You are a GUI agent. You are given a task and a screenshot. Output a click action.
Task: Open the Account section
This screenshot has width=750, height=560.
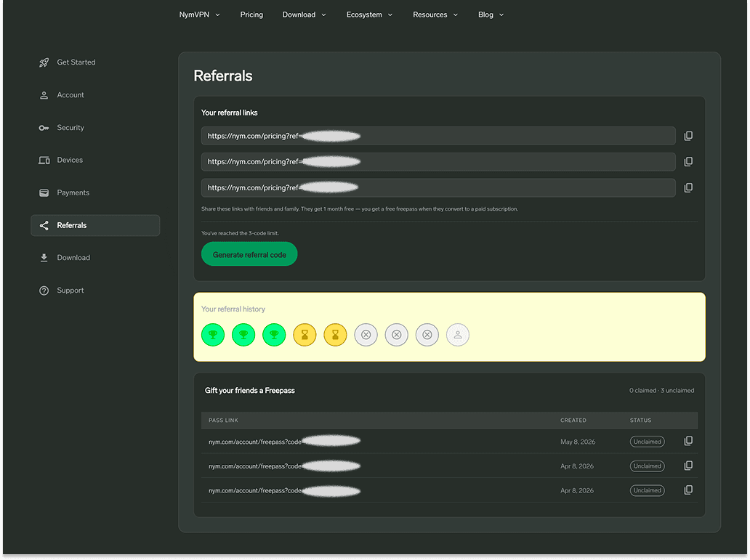click(96, 95)
